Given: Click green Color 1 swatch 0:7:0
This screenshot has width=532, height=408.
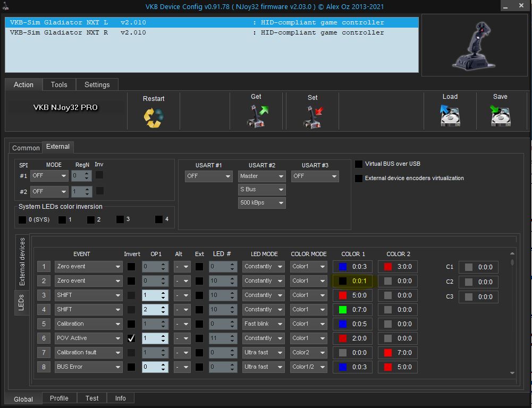Looking at the screenshot, I should click(x=343, y=310).
